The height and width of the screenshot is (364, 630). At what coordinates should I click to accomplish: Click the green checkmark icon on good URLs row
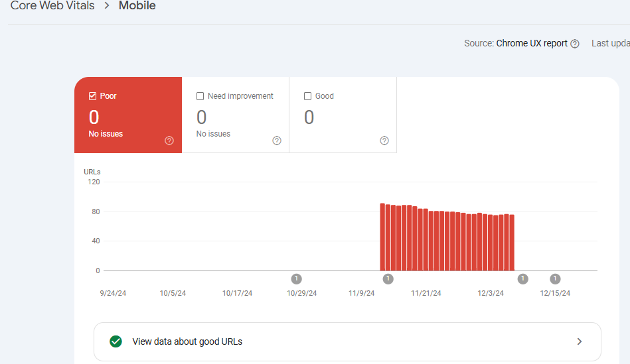[116, 341]
